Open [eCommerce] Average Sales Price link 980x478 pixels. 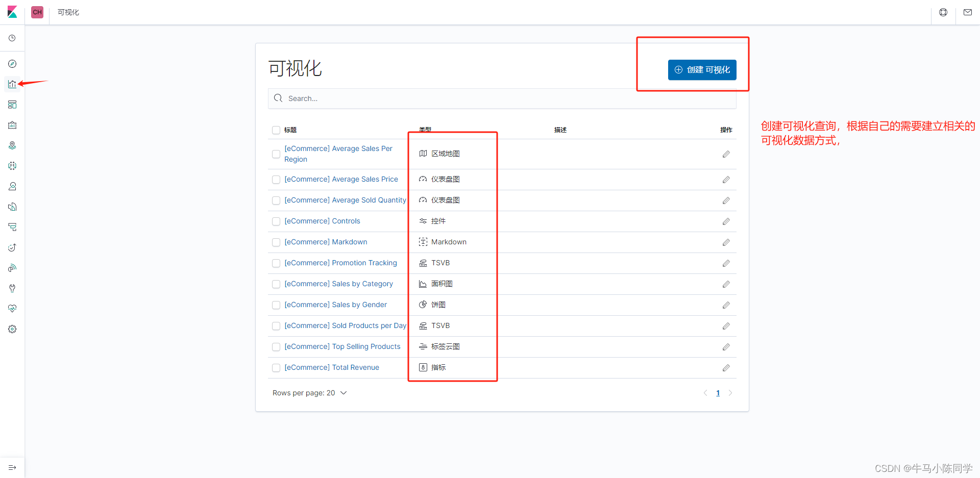pyautogui.click(x=341, y=179)
